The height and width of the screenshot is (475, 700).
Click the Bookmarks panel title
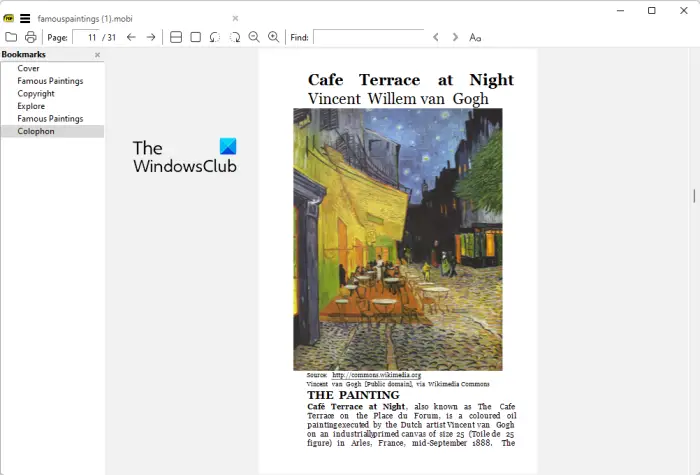pyautogui.click(x=24, y=54)
